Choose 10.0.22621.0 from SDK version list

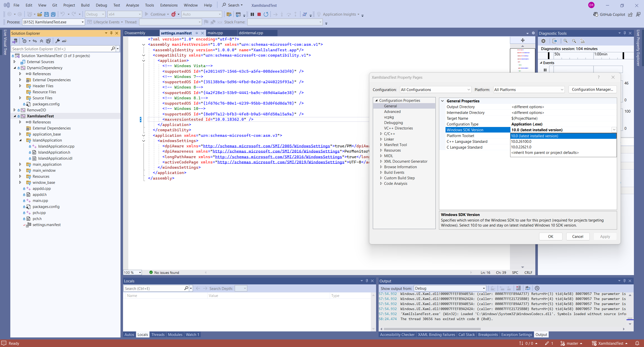pos(563,147)
